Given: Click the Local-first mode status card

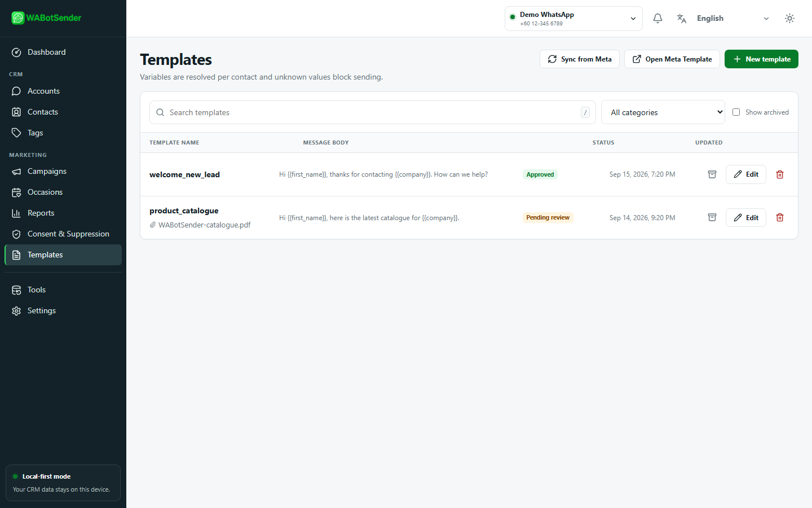Looking at the screenshot, I should [x=63, y=483].
